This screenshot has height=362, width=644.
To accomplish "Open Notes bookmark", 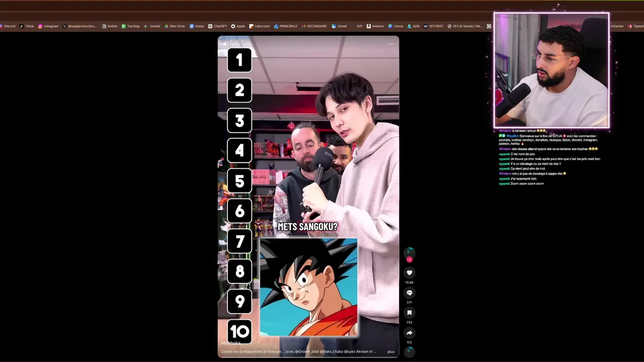I will click(x=197, y=26).
